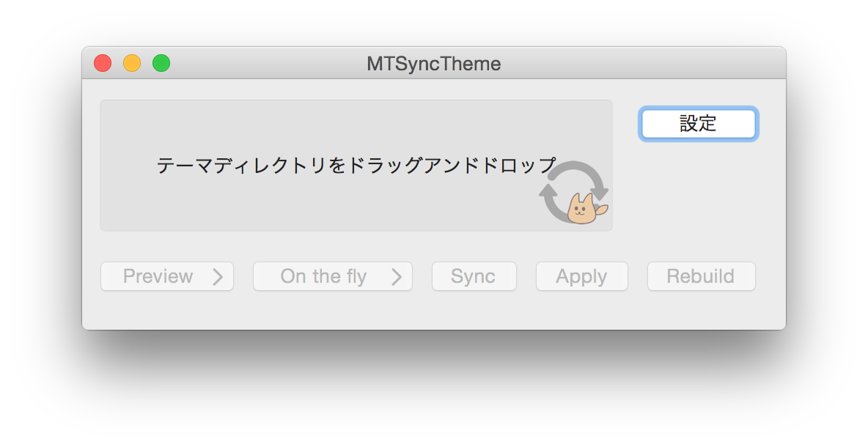Click the sync arrows cat mascot icon
Viewport: 868px width, 447px height.
(574, 193)
